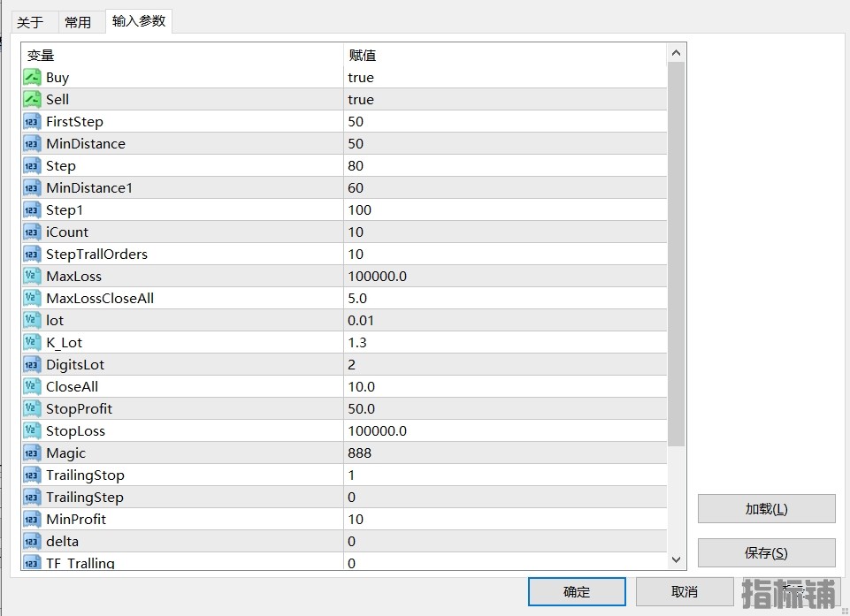Click the integer icon beside Step1

[x=32, y=210]
